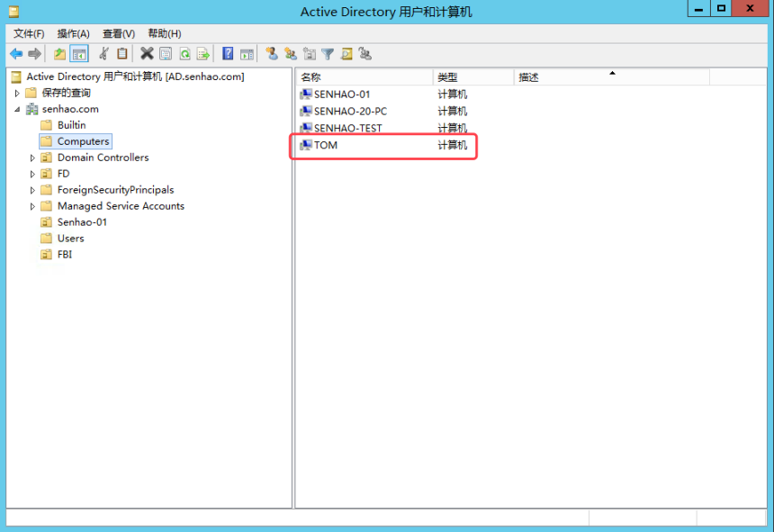Minimize the Active Directory window
The image size is (774, 532).
tap(699, 9)
